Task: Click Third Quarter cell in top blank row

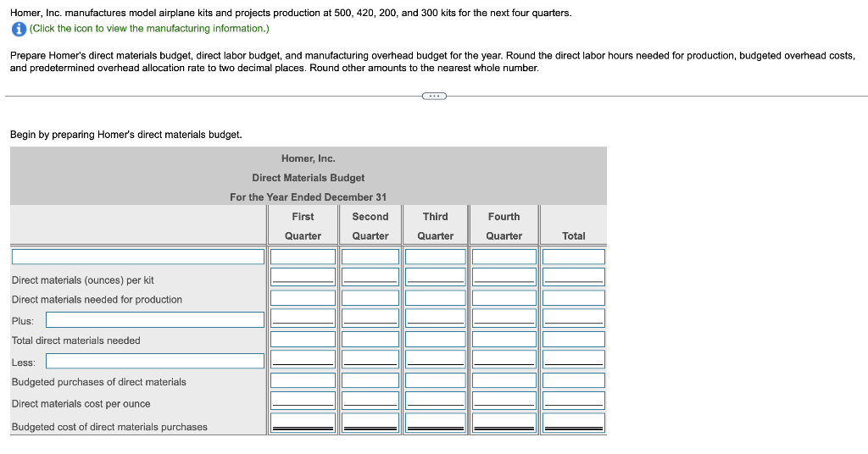Action: [x=436, y=257]
